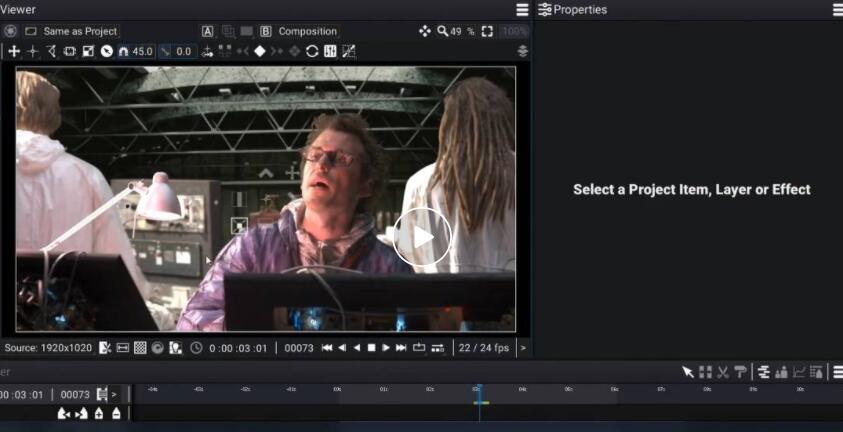The image size is (843, 432).
Task: Toggle the loop playback mode icon
Action: click(x=419, y=348)
